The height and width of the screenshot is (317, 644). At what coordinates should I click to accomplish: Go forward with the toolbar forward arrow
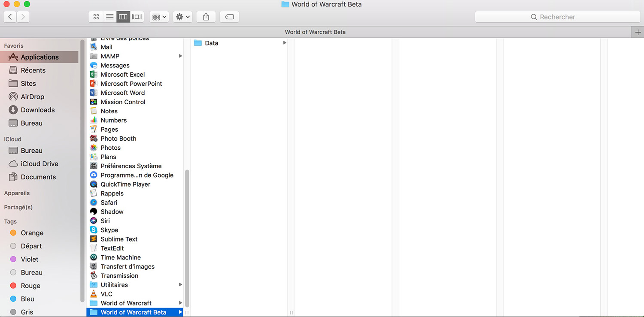(23, 17)
